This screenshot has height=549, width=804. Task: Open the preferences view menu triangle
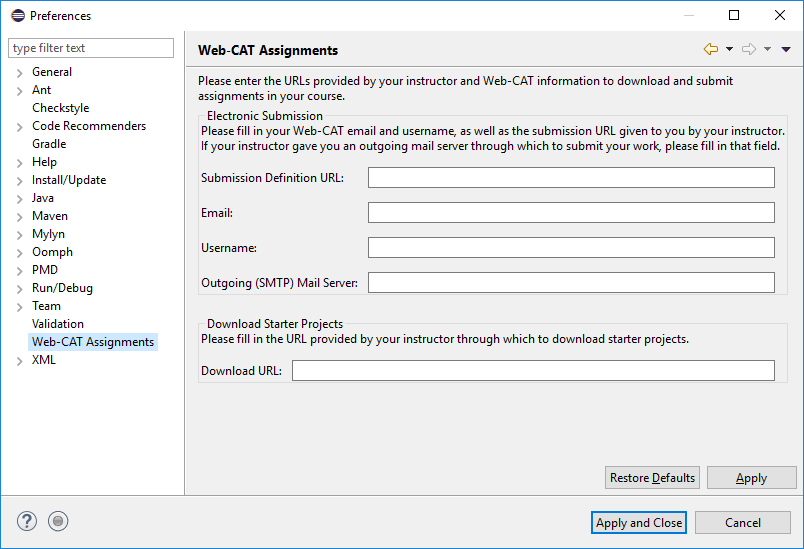click(x=786, y=49)
